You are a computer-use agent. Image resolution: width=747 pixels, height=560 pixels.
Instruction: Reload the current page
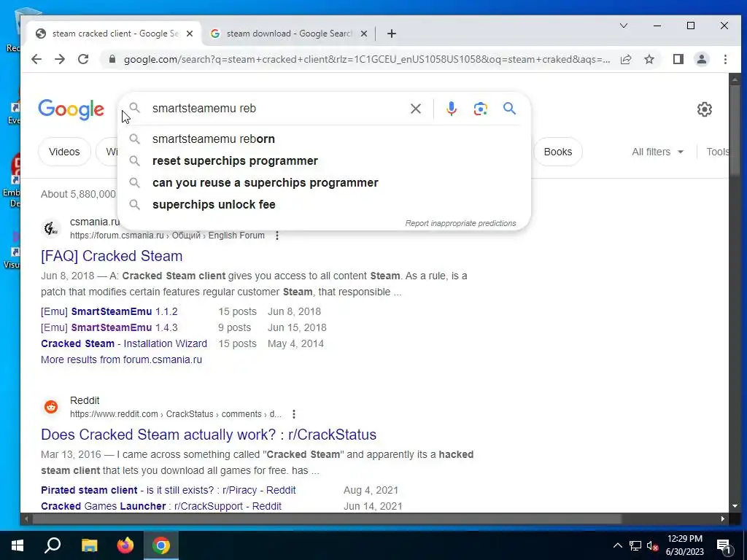[83, 59]
